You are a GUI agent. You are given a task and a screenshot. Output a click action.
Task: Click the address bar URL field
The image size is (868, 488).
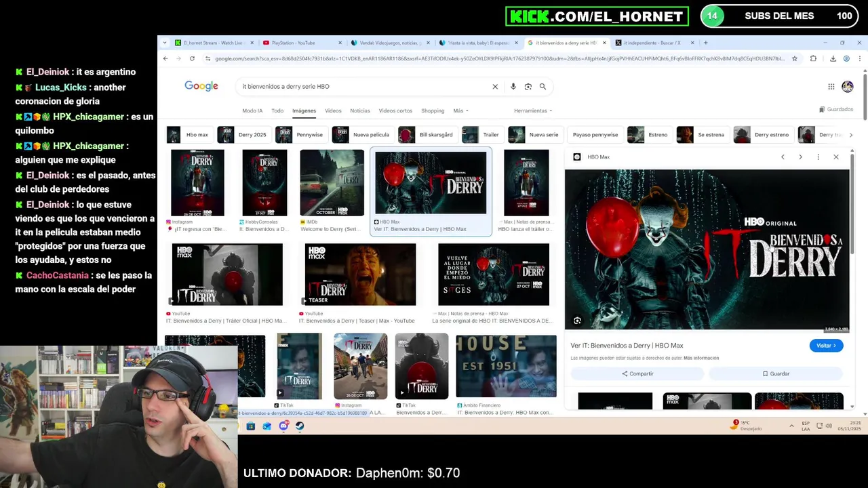pyautogui.click(x=499, y=59)
